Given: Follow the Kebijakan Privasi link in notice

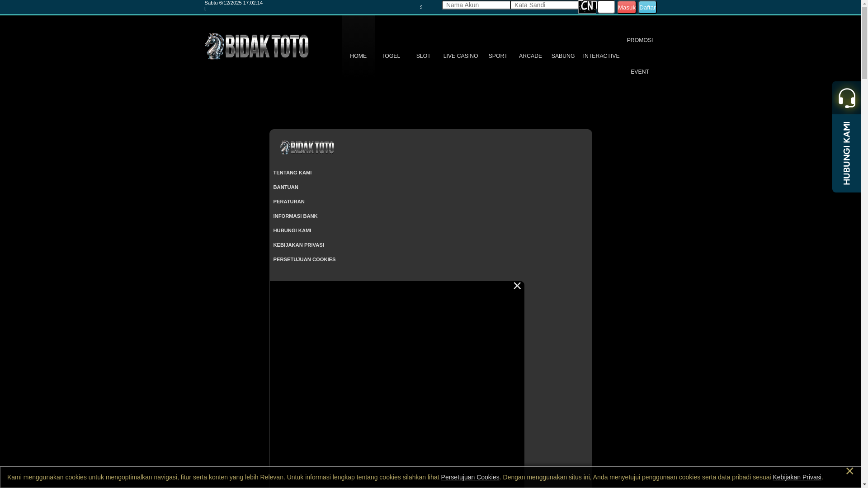Looking at the screenshot, I should pos(797,477).
